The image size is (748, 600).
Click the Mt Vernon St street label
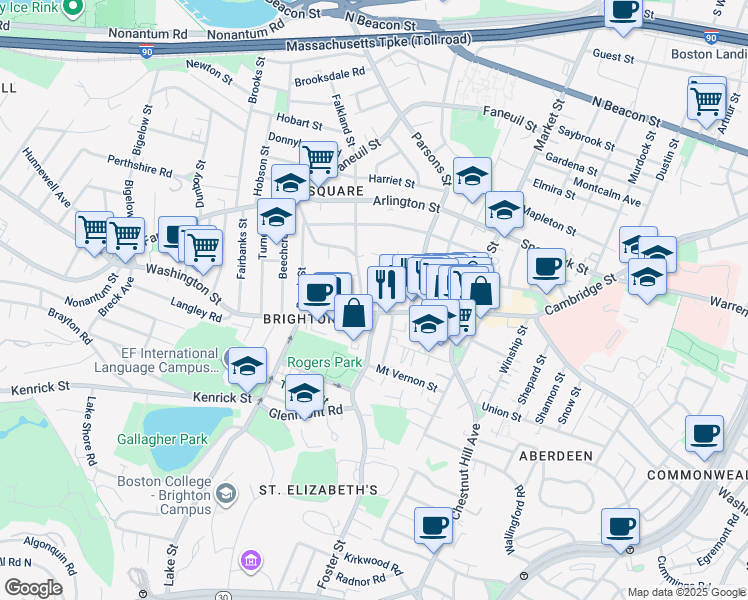pyautogui.click(x=406, y=379)
